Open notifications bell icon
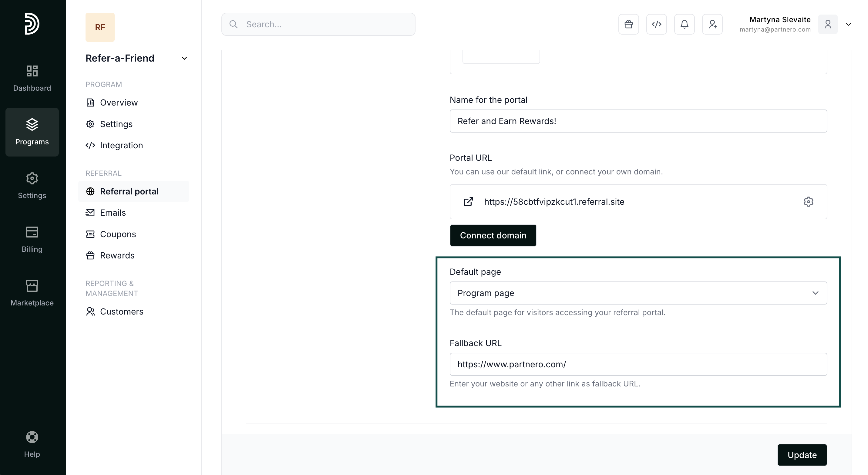Viewport: 868px width, 475px height. point(684,24)
